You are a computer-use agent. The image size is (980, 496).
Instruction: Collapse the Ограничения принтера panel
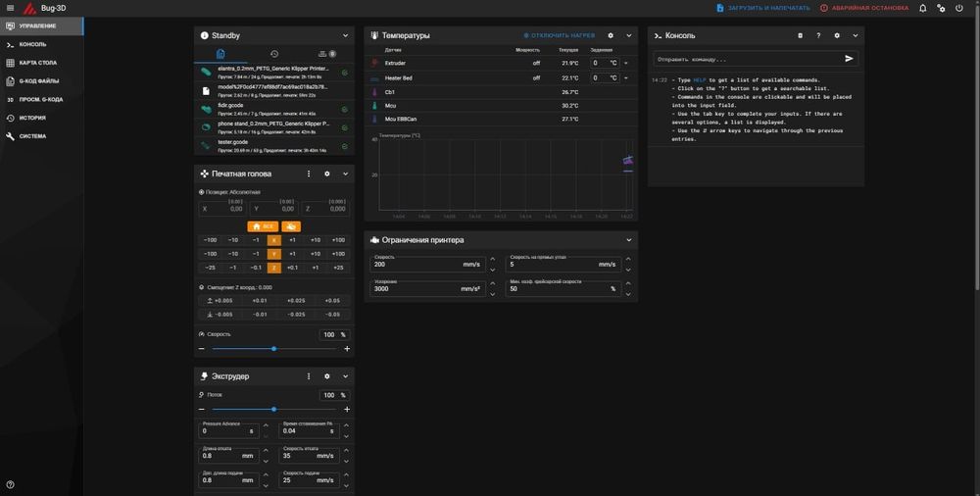[x=629, y=240]
